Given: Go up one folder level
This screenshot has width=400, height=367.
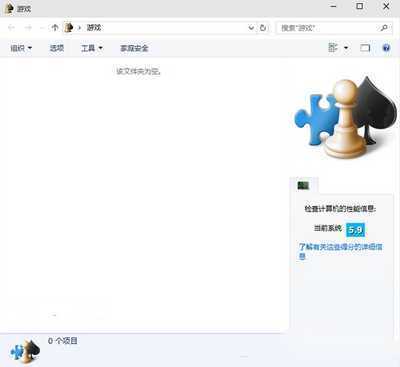Looking at the screenshot, I should 55,28.
